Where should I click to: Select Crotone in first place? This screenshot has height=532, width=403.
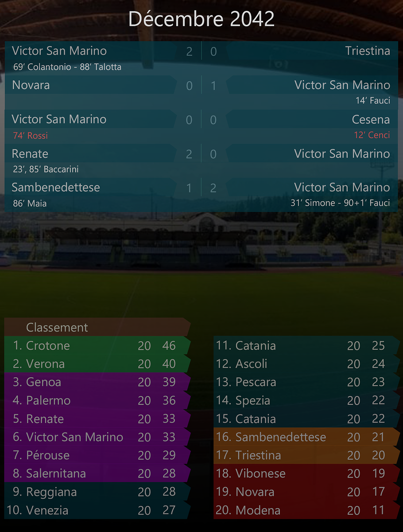point(97,345)
